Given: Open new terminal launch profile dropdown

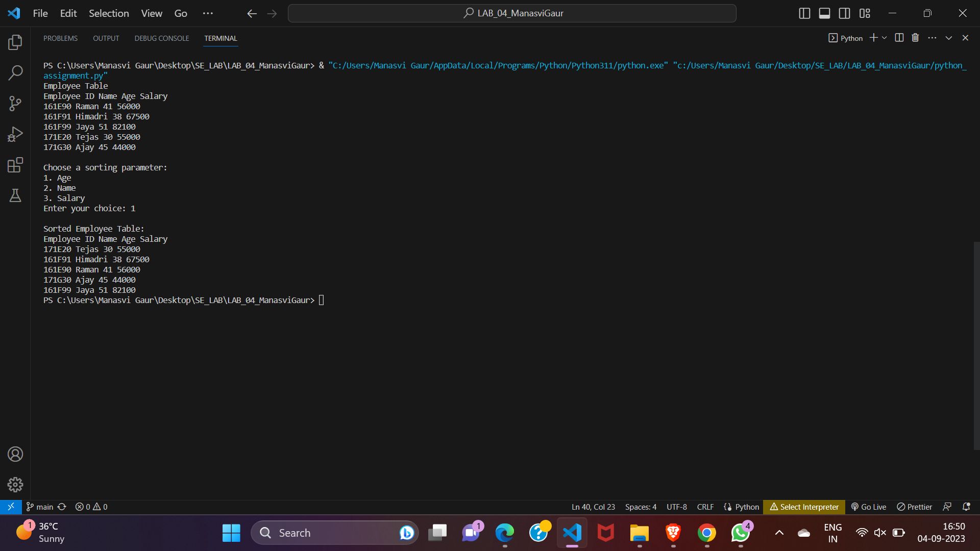Looking at the screenshot, I should (885, 38).
